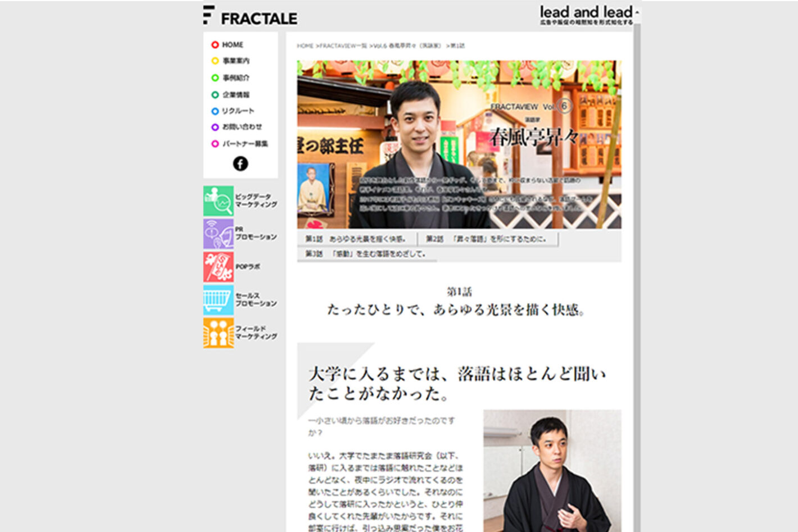
Task: Click the Facebook icon in sidebar
Action: point(240,163)
